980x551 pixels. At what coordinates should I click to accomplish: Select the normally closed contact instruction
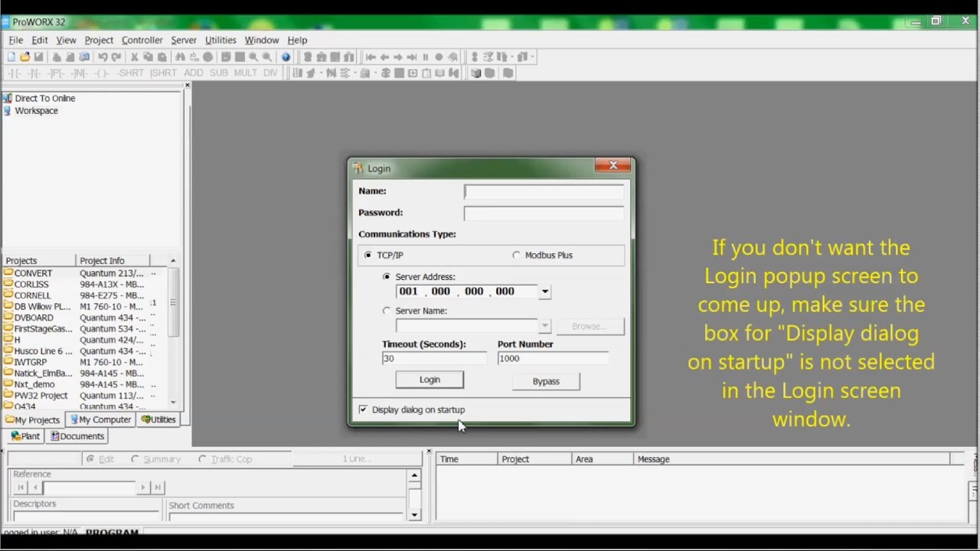pyautogui.click(x=34, y=73)
